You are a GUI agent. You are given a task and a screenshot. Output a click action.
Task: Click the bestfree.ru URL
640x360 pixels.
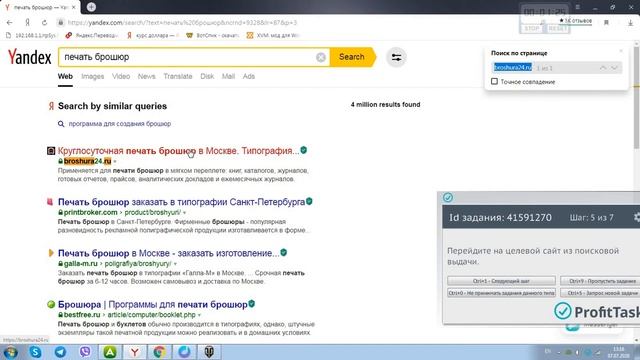pyautogui.click(x=82, y=315)
